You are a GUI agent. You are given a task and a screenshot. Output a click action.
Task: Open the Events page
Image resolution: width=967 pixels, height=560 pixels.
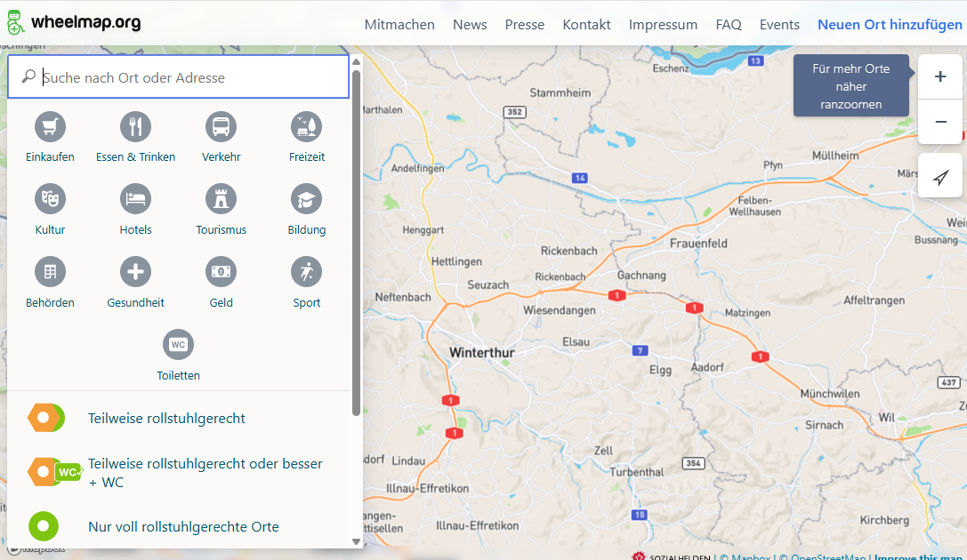click(x=779, y=25)
